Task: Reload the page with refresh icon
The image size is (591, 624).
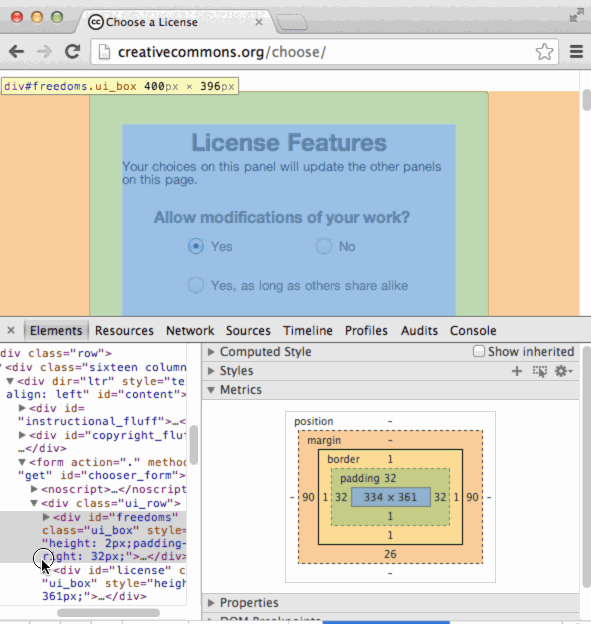Action: (72, 52)
